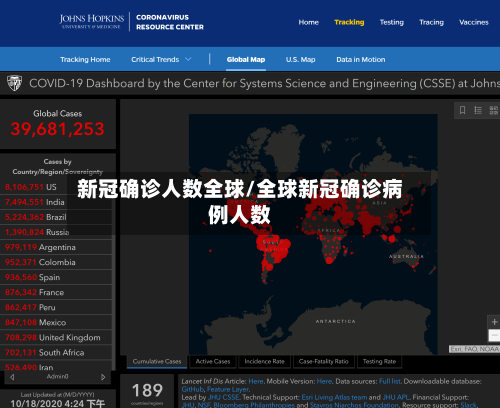Select the Case-Fatality Ratio map tab
The width and height of the screenshot is (500, 408).
[323, 361]
